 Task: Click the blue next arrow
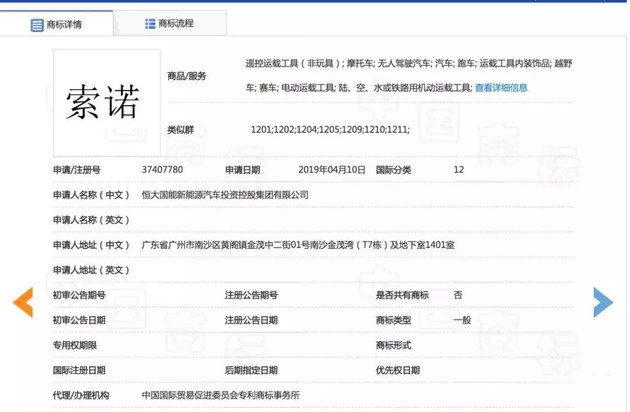[x=603, y=302]
